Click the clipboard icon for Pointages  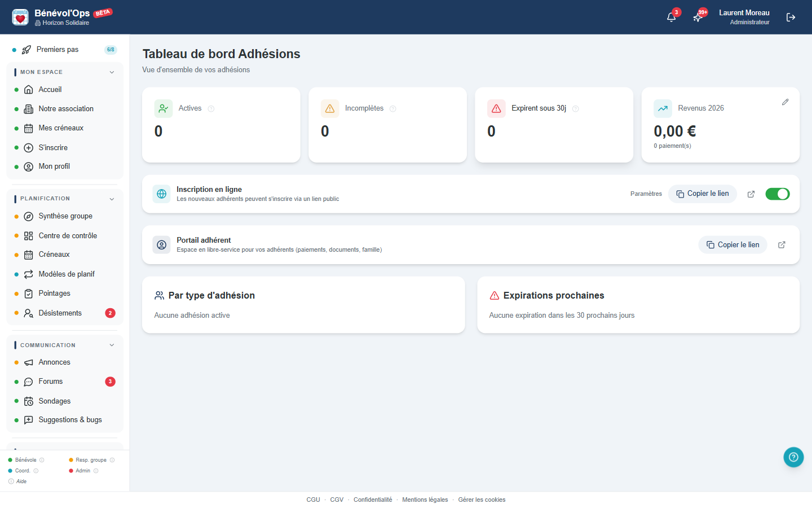(29, 294)
